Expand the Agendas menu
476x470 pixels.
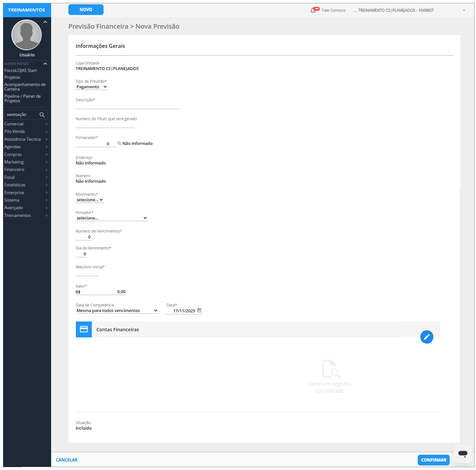[26, 147]
